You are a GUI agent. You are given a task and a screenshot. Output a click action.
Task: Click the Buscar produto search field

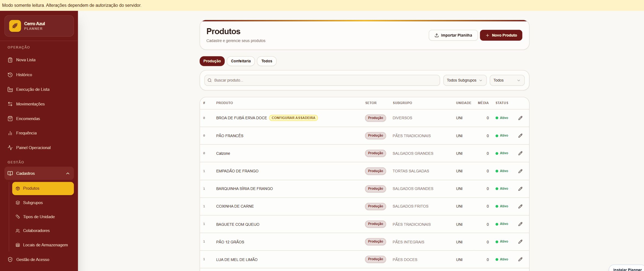[322, 80]
